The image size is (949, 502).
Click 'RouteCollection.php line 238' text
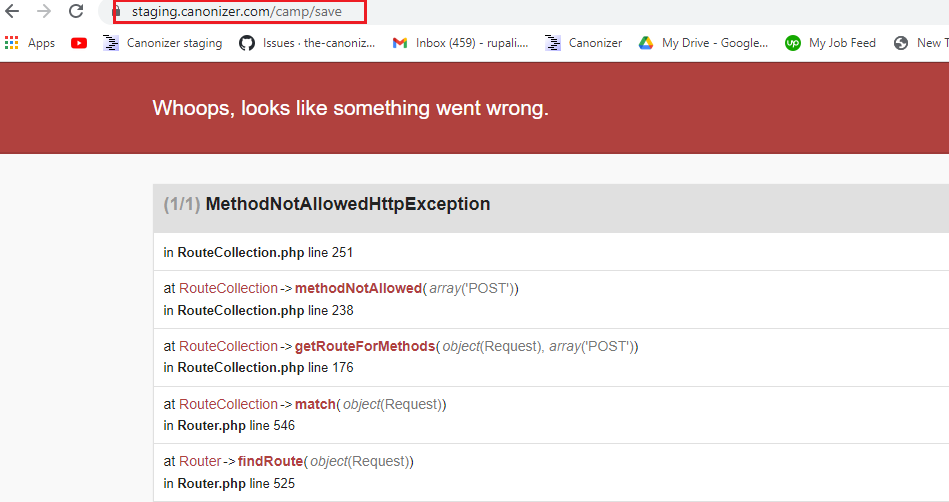pyautogui.click(x=265, y=311)
